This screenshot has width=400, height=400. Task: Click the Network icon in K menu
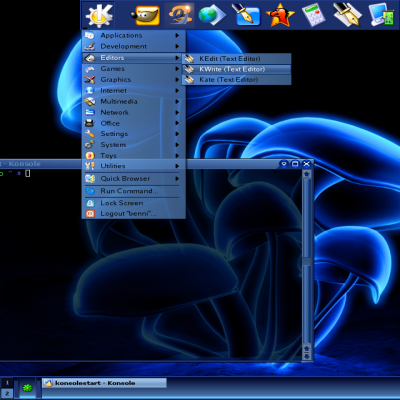pos(90,112)
